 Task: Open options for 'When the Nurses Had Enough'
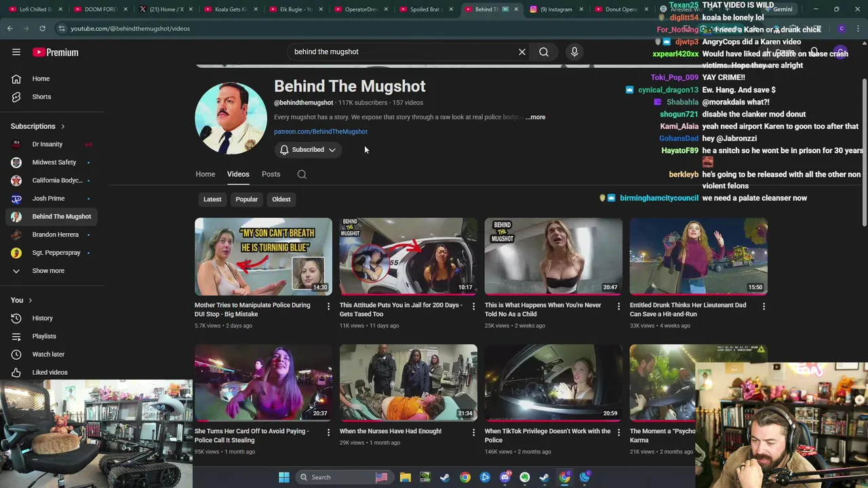(473, 432)
